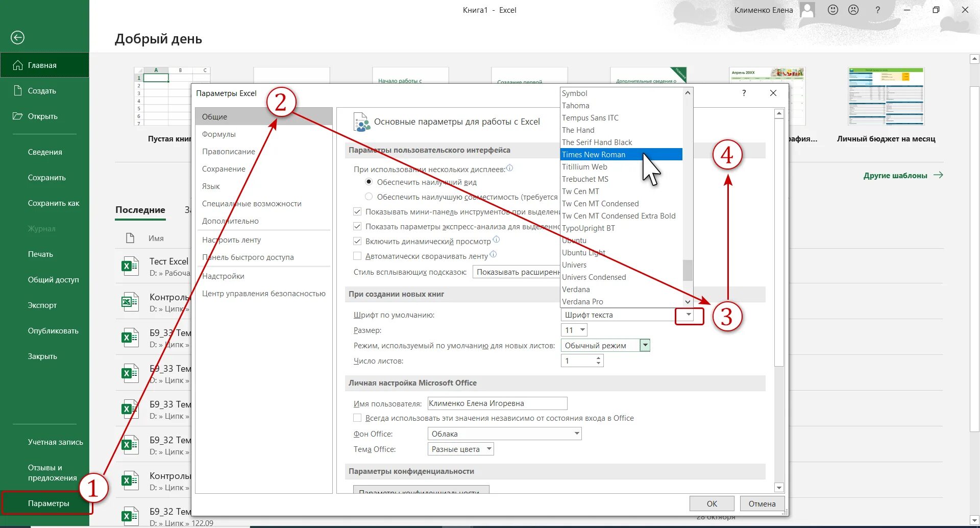The width and height of the screenshot is (980, 528).
Task: Close the Параметры Excel dialog
Action: point(773,93)
